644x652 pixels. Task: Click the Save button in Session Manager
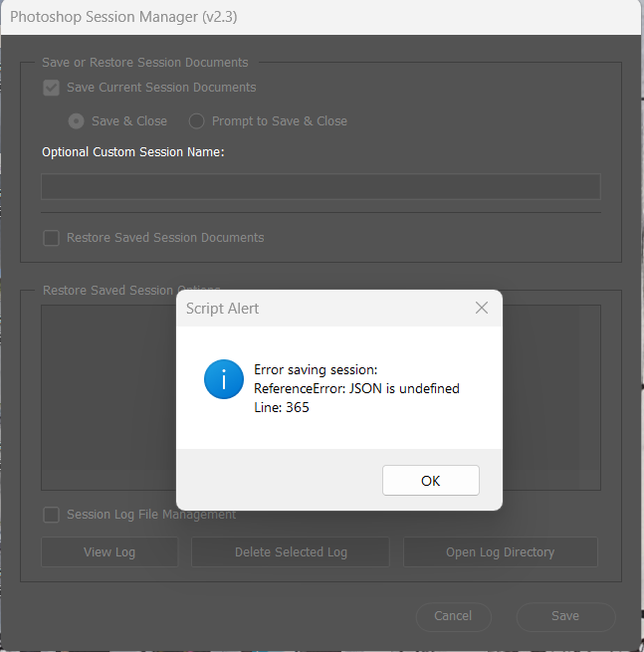coord(565,616)
